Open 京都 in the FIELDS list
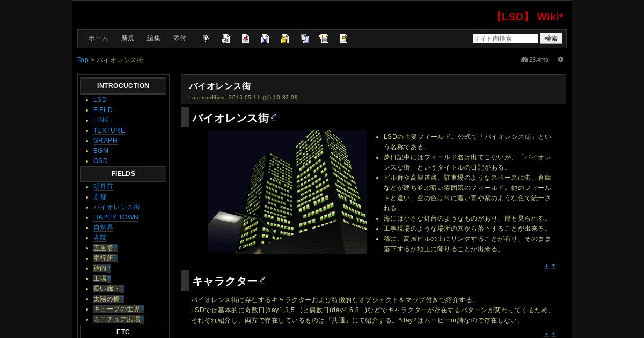Screen dimensions: 644x338 100,197
